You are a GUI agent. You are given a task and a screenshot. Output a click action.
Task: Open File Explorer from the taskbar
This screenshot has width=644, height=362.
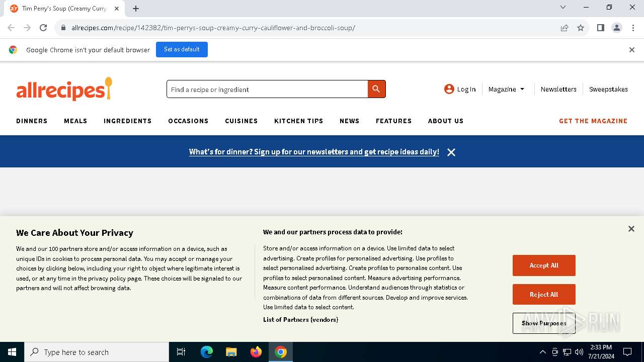[231, 352]
